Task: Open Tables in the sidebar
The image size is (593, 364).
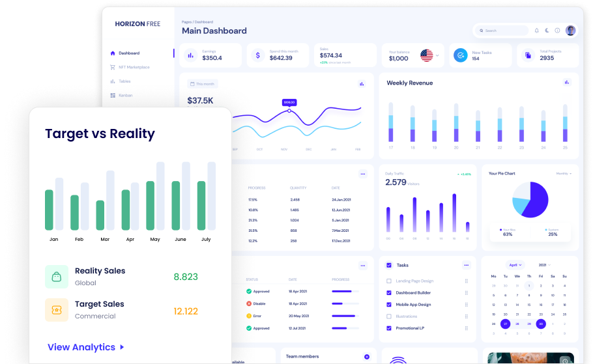Action: (x=121, y=81)
